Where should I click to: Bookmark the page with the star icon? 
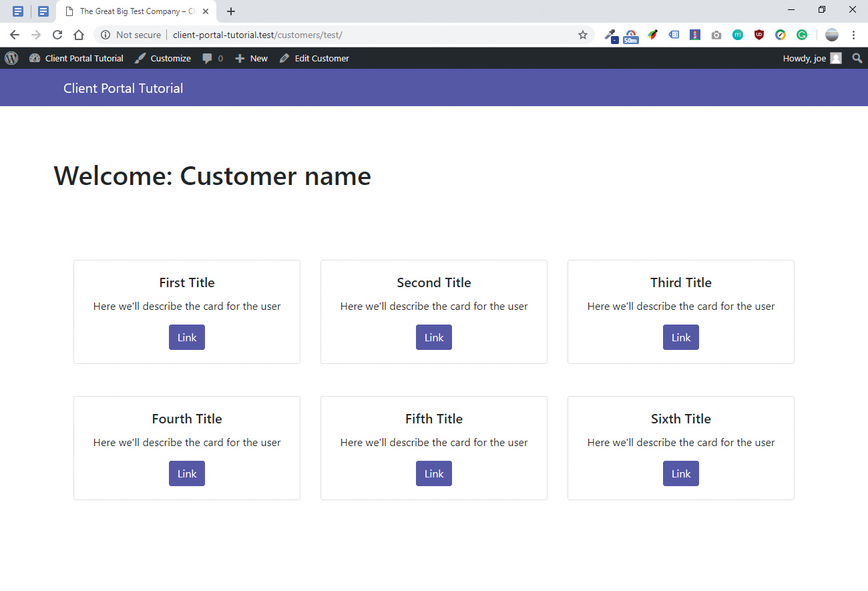583,34
